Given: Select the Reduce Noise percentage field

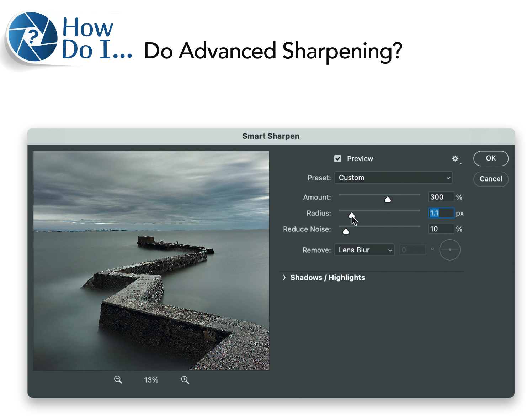Looking at the screenshot, I should pos(441,229).
